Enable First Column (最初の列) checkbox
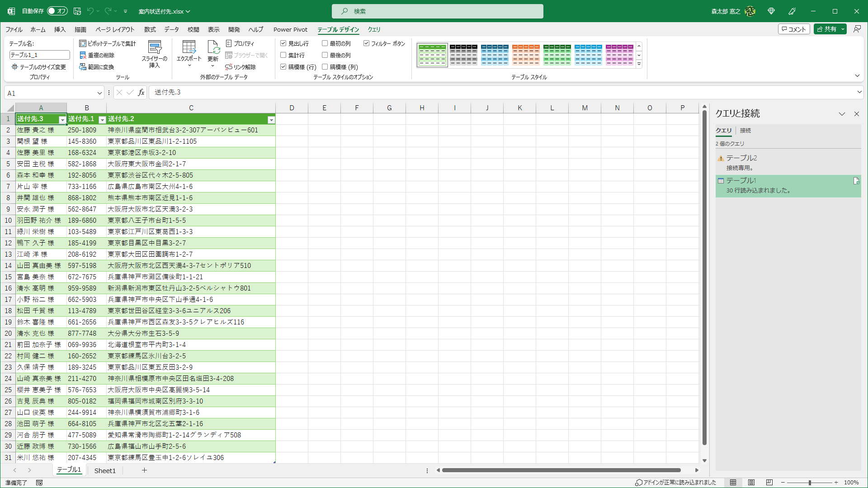 (325, 43)
